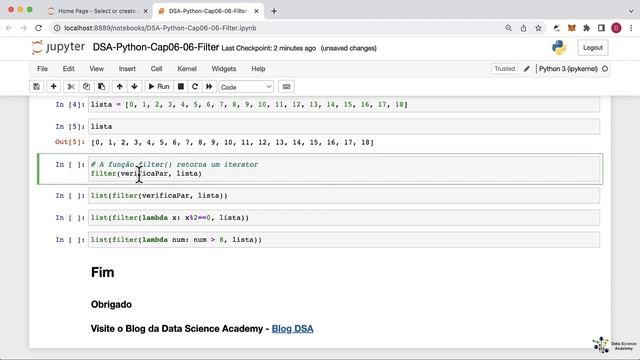Copy selected cells icon
Viewport: 640px width, 360px height.
(86, 87)
